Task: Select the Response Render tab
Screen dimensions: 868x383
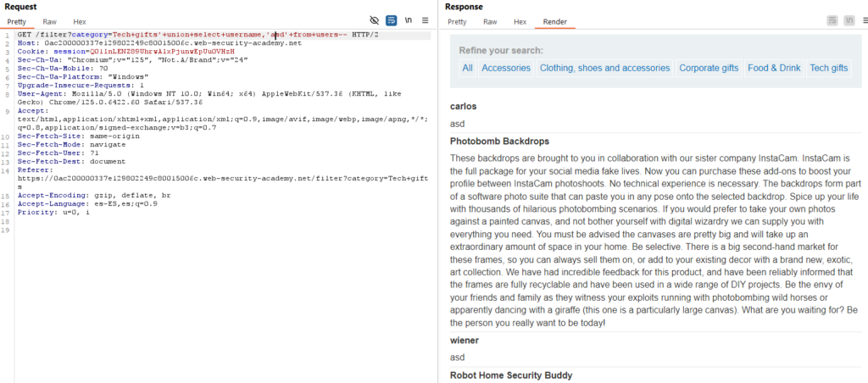Action: coord(554,22)
